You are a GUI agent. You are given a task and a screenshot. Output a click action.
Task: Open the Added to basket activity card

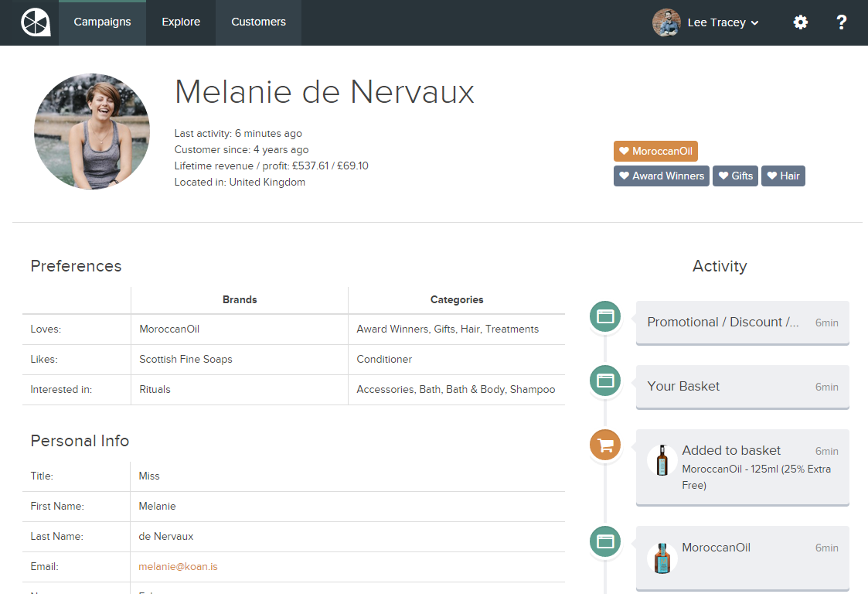tap(742, 467)
